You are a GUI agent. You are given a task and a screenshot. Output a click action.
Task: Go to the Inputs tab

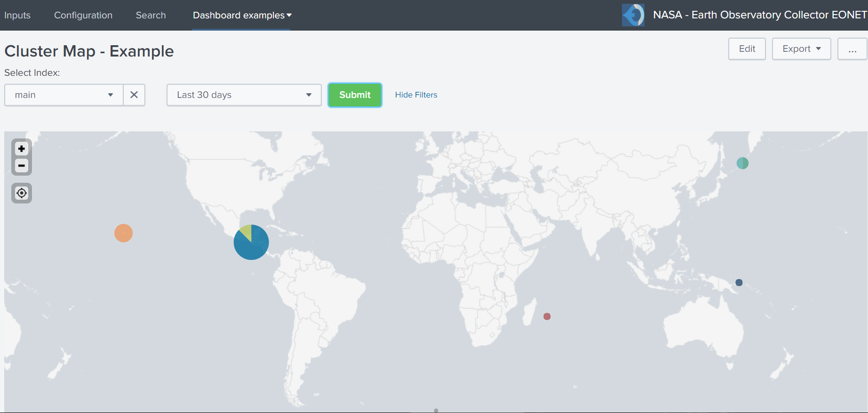coord(17,15)
